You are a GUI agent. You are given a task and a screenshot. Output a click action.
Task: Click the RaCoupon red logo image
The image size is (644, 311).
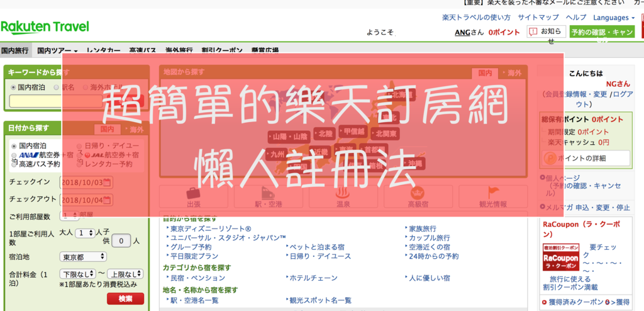560,257
